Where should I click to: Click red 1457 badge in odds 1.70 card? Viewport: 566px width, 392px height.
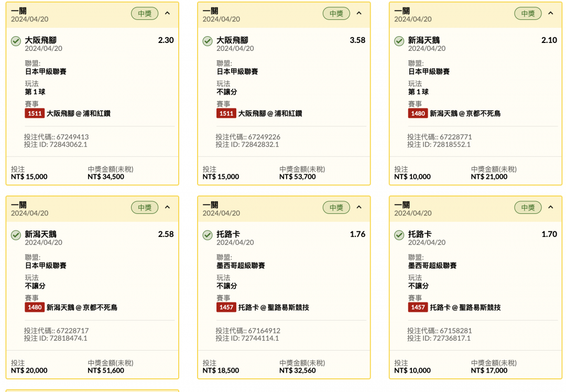(x=418, y=307)
